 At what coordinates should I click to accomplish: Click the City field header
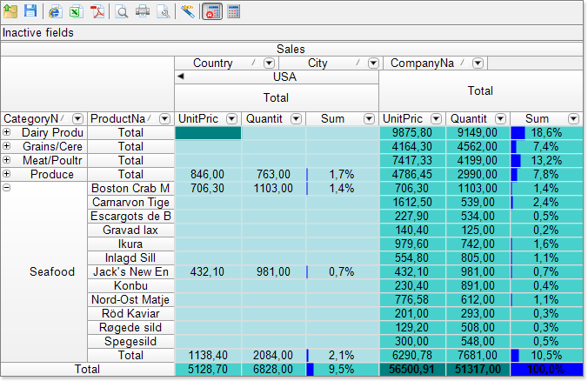331,63
